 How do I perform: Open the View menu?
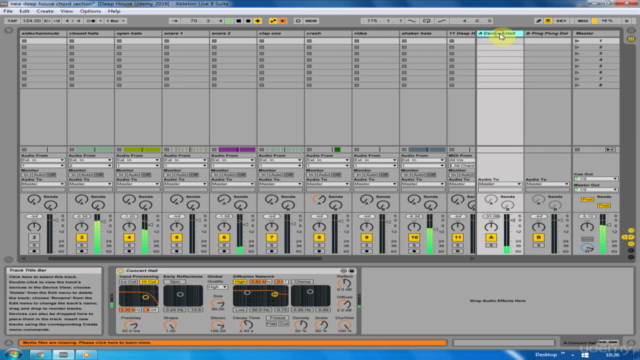click(x=67, y=11)
